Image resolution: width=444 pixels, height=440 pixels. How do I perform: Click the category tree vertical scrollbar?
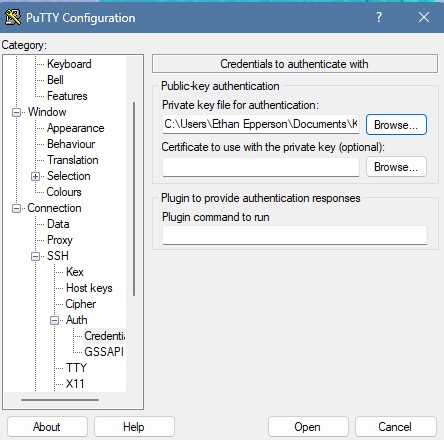tap(134, 199)
